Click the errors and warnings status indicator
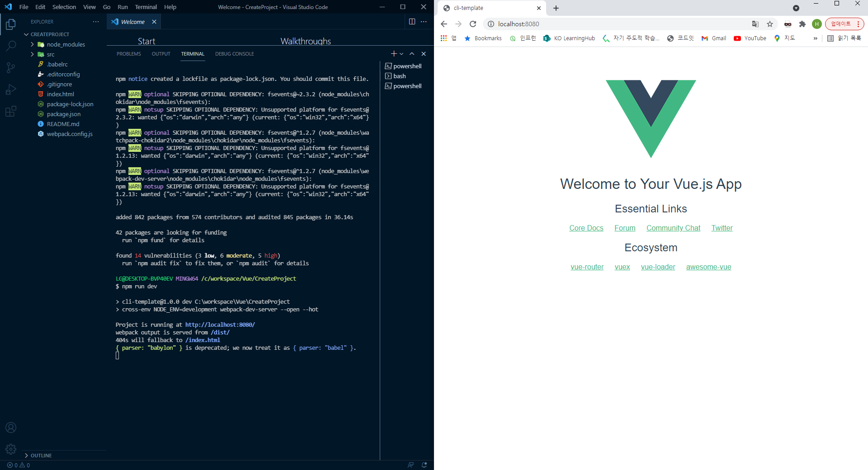Image resolution: width=868 pixels, height=470 pixels. (19, 465)
